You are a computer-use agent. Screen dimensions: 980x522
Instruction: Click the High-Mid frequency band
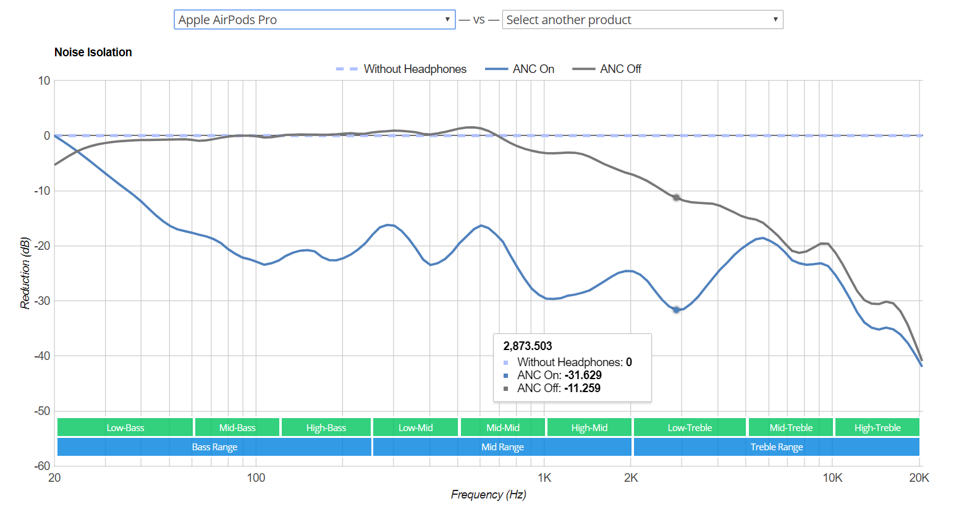coord(589,427)
